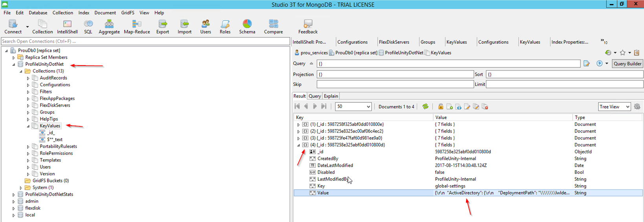644x222 pixels.
Task: Collapse the KeyValues collection node
Action: click(28, 126)
